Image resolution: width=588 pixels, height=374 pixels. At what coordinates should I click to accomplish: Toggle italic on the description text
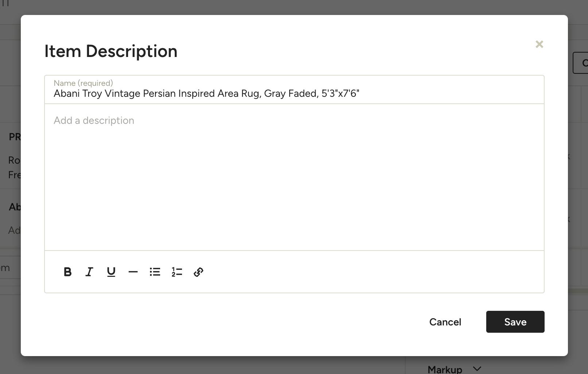89,272
